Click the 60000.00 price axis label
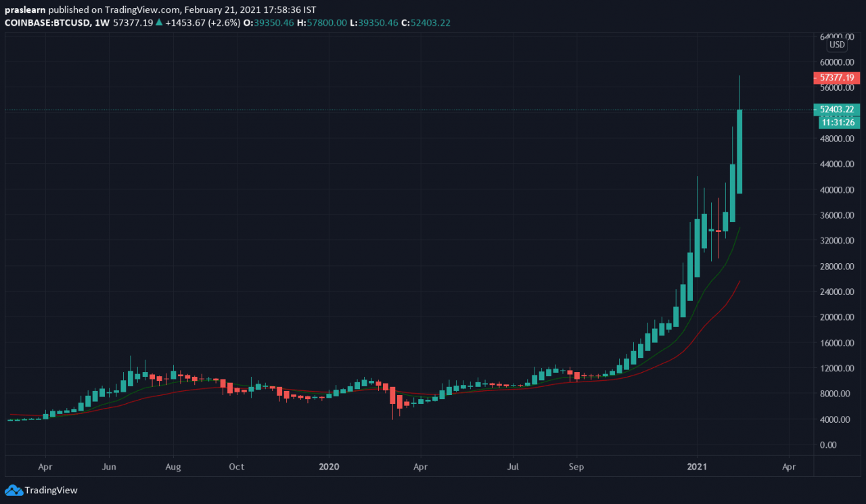 837,62
